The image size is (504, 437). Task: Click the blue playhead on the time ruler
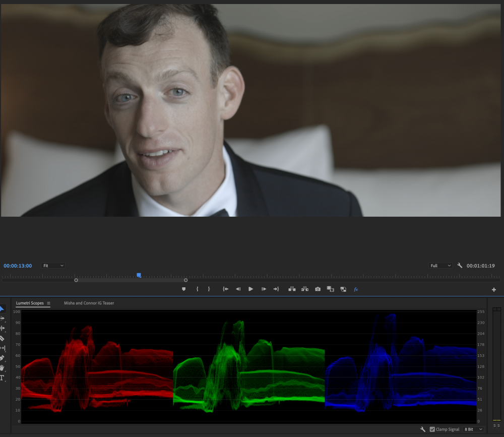coord(139,275)
